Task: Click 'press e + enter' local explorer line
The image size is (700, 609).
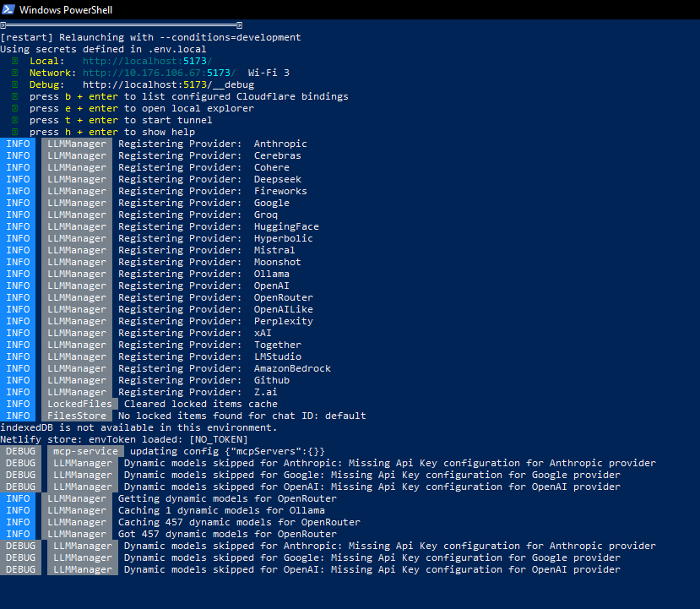Action: point(142,108)
